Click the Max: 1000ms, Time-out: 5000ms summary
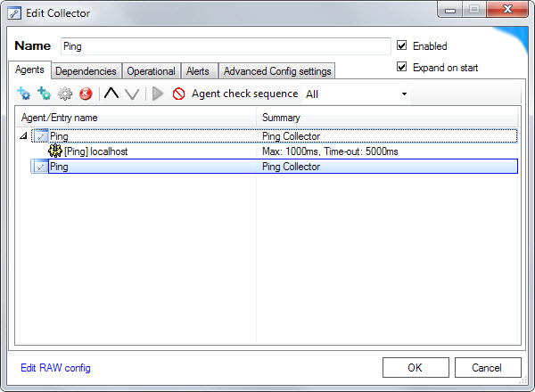The image size is (535, 392). point(330,151)
